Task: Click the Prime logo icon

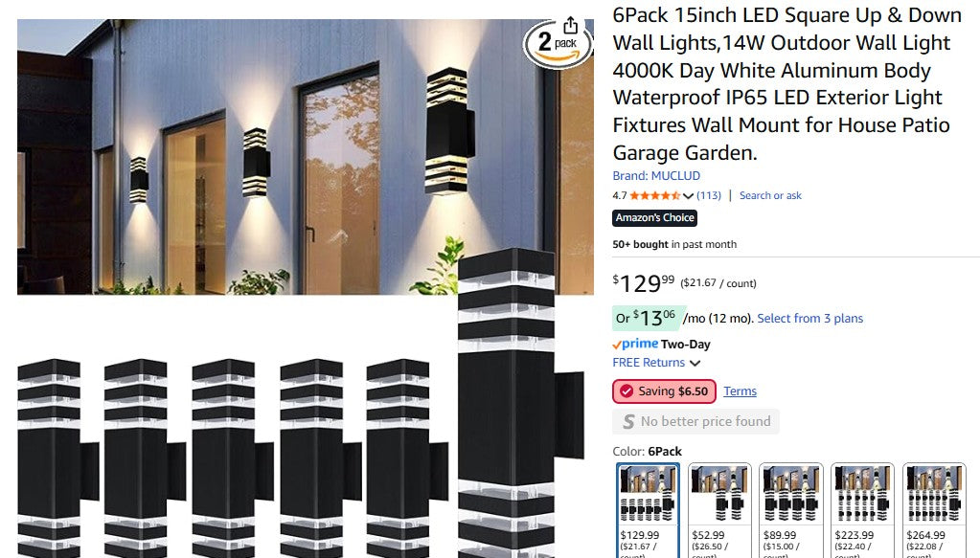Action: coord(635,344)
